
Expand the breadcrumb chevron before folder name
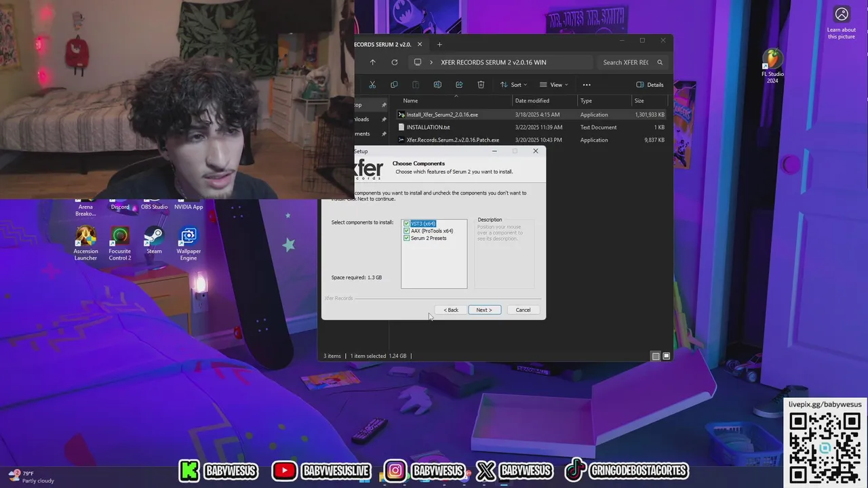(x=431, y=62)
